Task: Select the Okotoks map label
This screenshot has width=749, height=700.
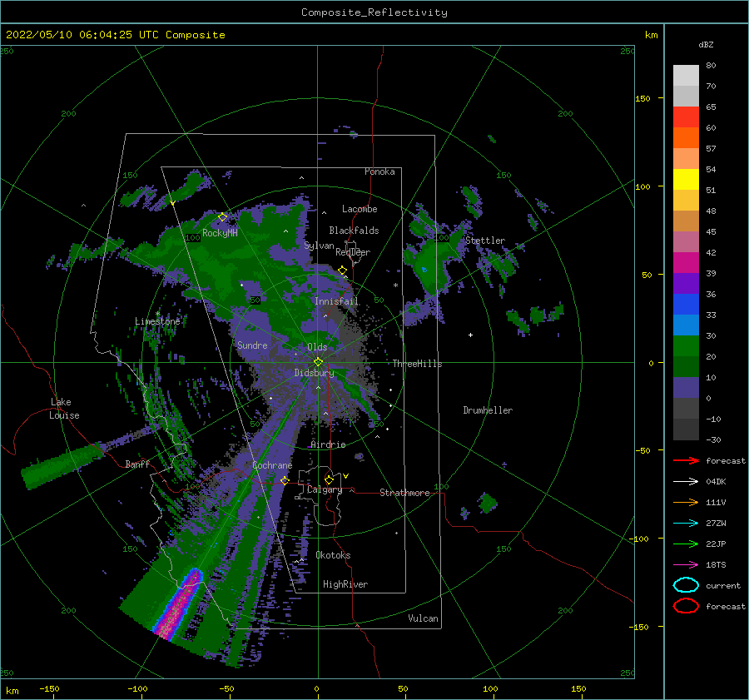Action: coord(333,554)
